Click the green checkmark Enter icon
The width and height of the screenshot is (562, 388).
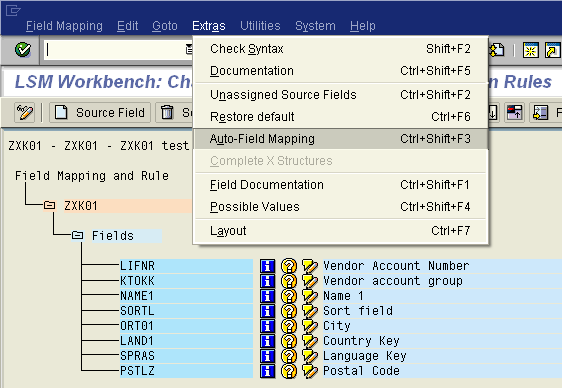pyautogui.click(x=23, y=49)
